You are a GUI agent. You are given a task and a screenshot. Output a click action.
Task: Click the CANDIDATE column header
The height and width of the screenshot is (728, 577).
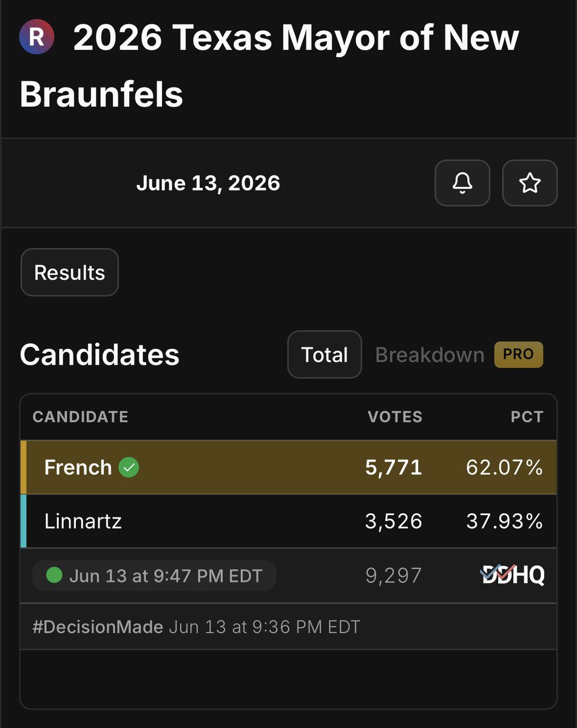(80, 417)
